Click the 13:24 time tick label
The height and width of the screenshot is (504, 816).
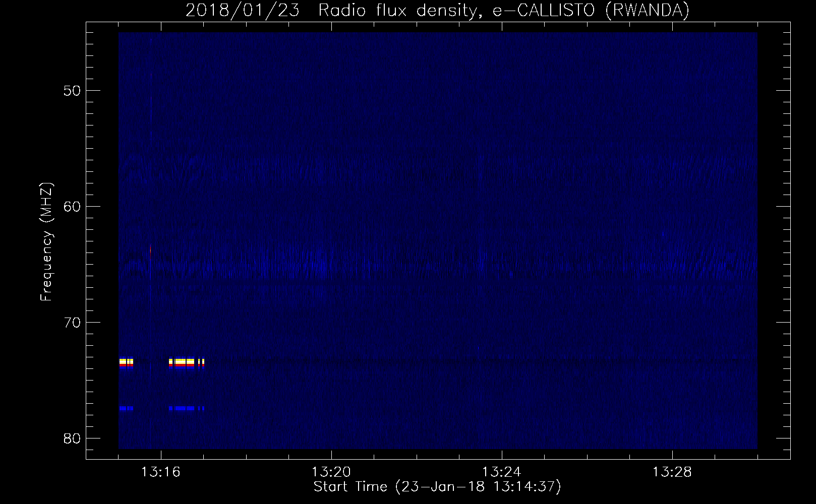pyautogui.click(x=502, y=472)
